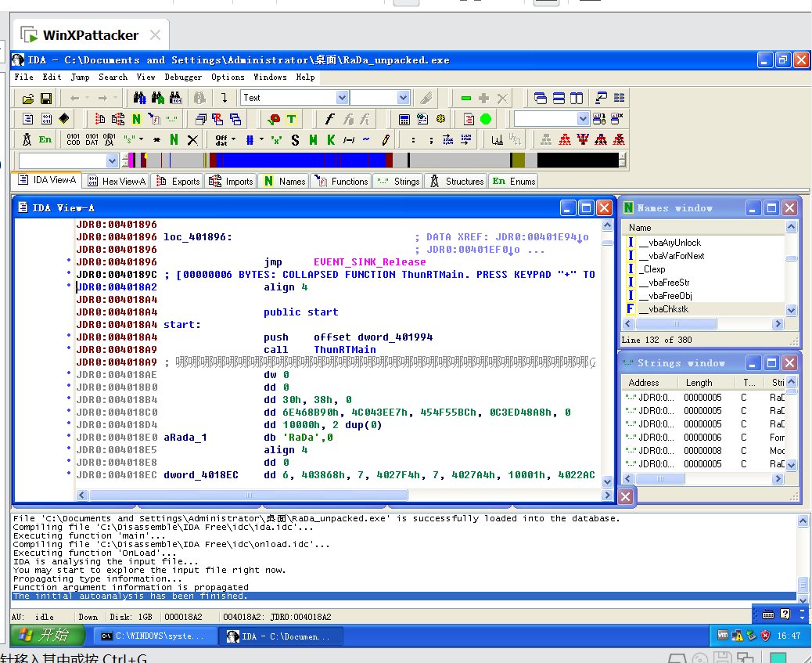Switch to the Structures tab
This screenshot has width=812, height=663.
tap(456, 181)
